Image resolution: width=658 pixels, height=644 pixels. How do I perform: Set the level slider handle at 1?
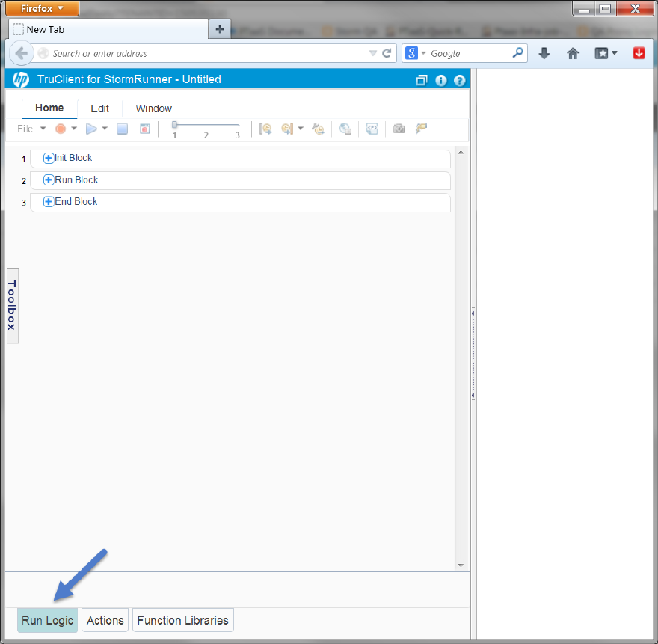pos(174,125)
